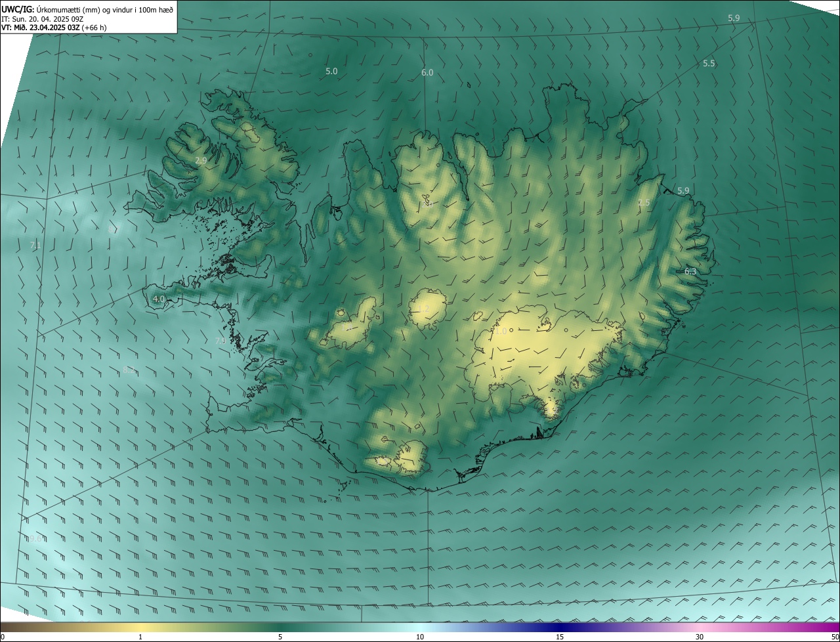Click the 5.9 value beside the 2.5 label

click(683, 190)
